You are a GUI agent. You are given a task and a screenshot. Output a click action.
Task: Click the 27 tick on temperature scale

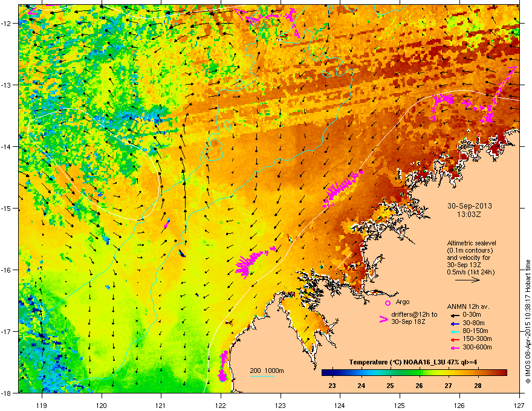[x=449, y=386]
